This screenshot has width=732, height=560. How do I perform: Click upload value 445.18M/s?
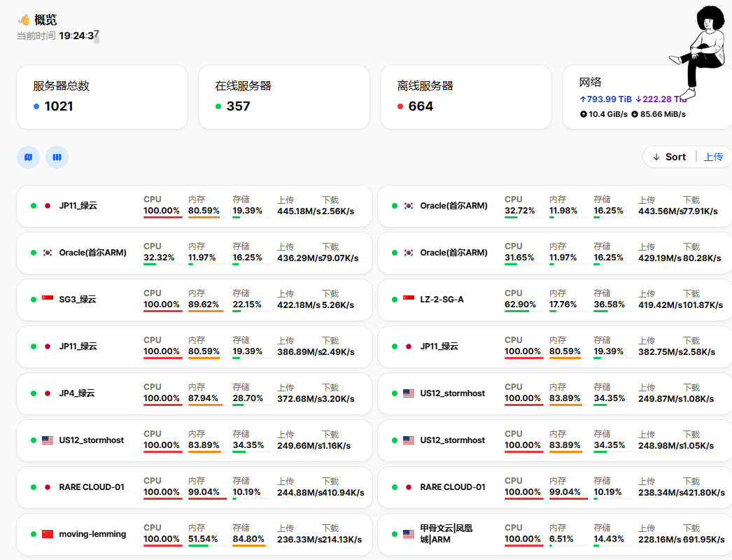coord(299,211)
